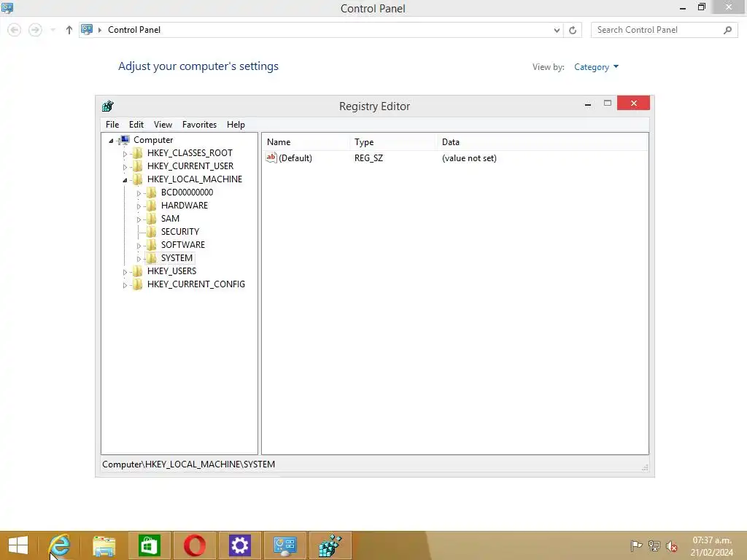Close the Registry Editor window
Viewport: 747px width, 560px height.
633,103
